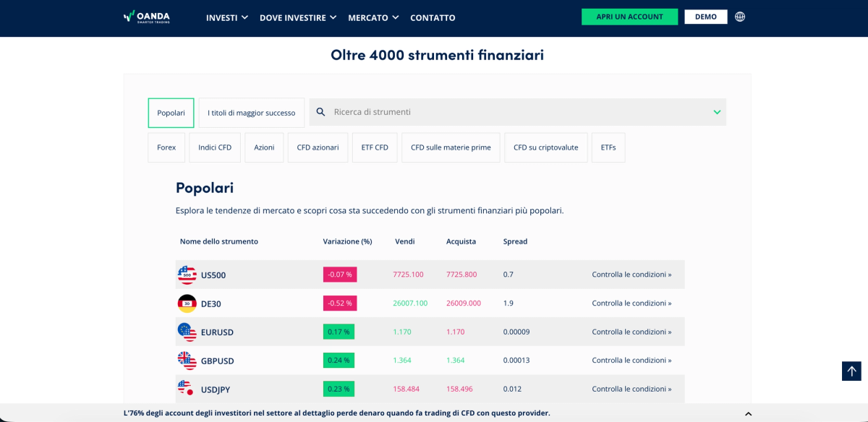This screenshot has height=422, width=868.
Task: Click the 0.17 % change badge
Action: (339, 332)
